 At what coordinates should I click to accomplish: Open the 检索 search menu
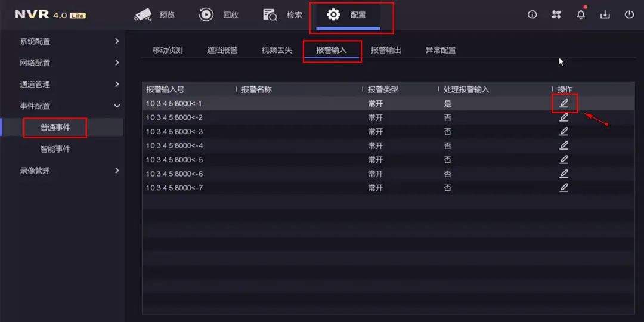pos(282,15)
